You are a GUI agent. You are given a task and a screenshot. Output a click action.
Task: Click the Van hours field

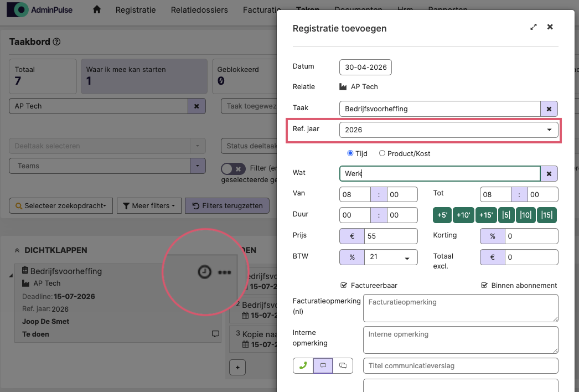click(x=355, y=194)
